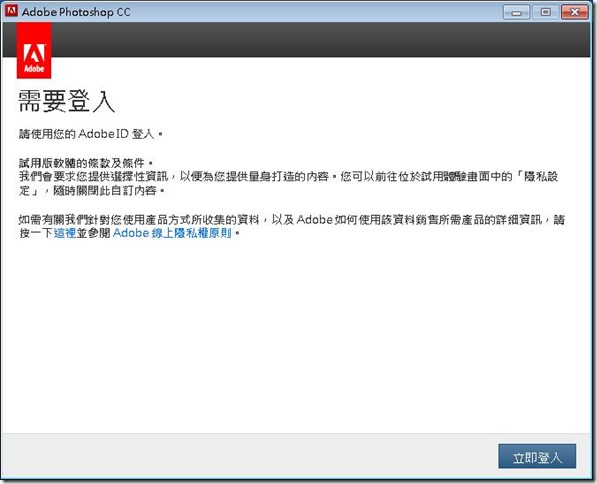The height and width of the screenshot is (484, 597).
Task: Click the Adobe Photoshop CC title text
Action: tap(76, 12)
